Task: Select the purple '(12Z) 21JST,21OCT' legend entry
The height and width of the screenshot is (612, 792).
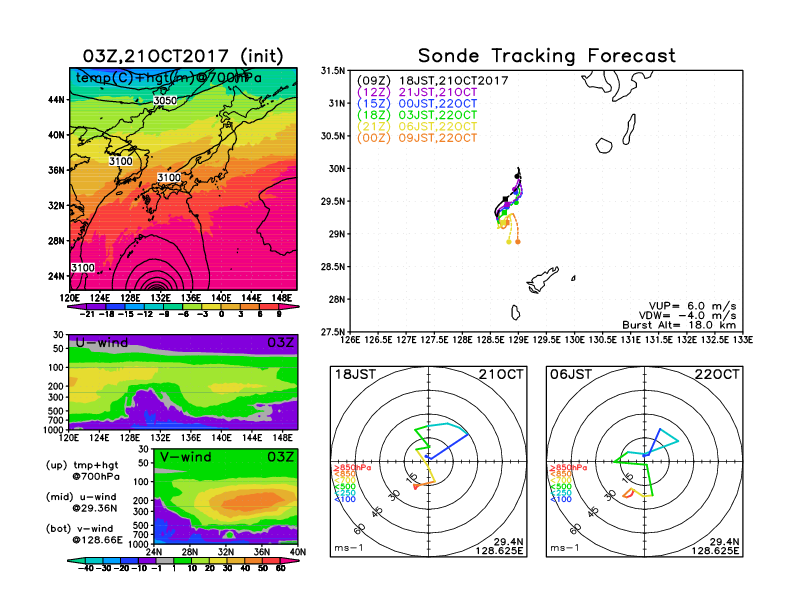Action: coord(417,92)
